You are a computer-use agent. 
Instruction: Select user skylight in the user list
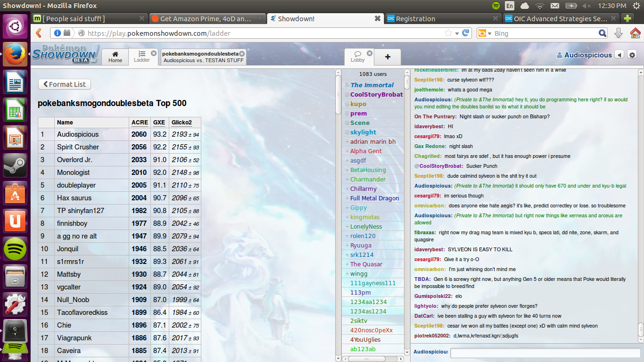363,132
